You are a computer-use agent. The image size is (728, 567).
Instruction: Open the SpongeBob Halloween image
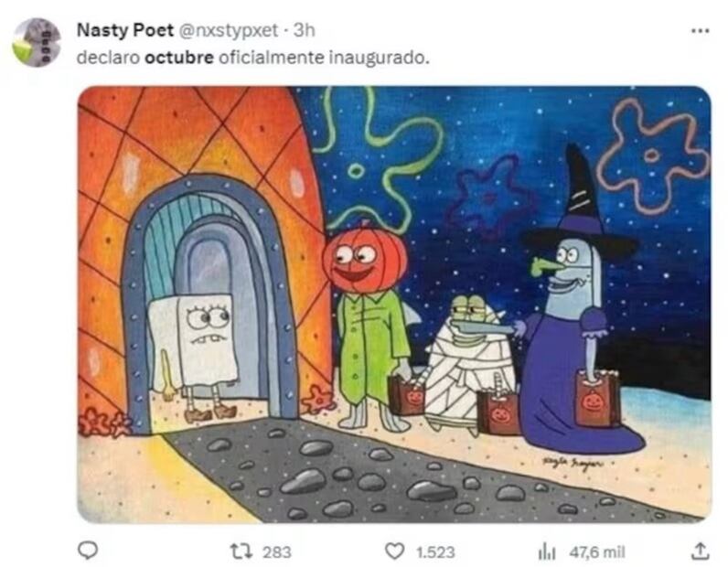[394, 305]
